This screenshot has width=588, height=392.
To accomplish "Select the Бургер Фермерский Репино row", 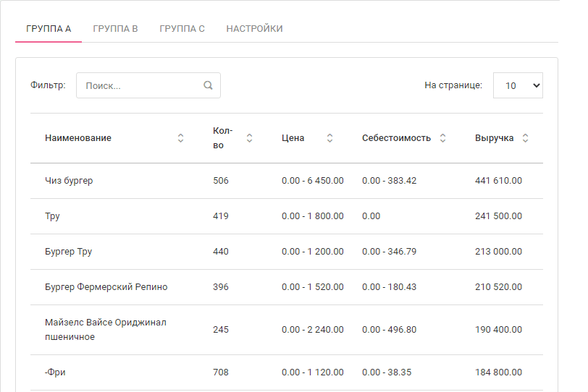I will (106, 287).
